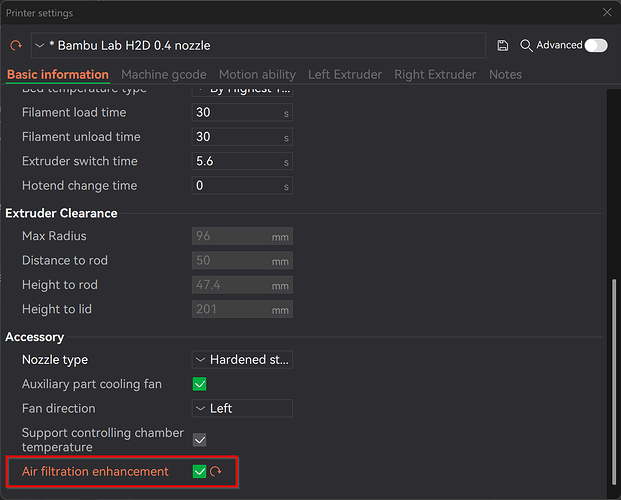Open the Motion ability tab

pyautogui.click(x=257, y=74)
